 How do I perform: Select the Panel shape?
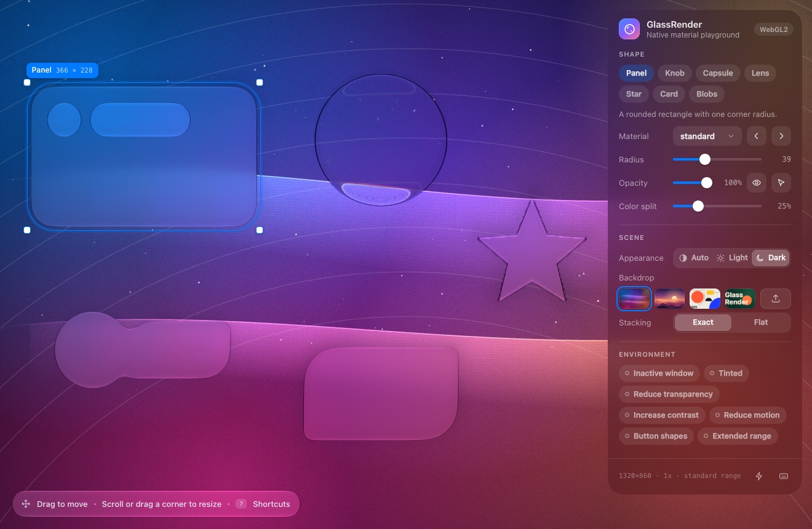click(x=636, y=73)
